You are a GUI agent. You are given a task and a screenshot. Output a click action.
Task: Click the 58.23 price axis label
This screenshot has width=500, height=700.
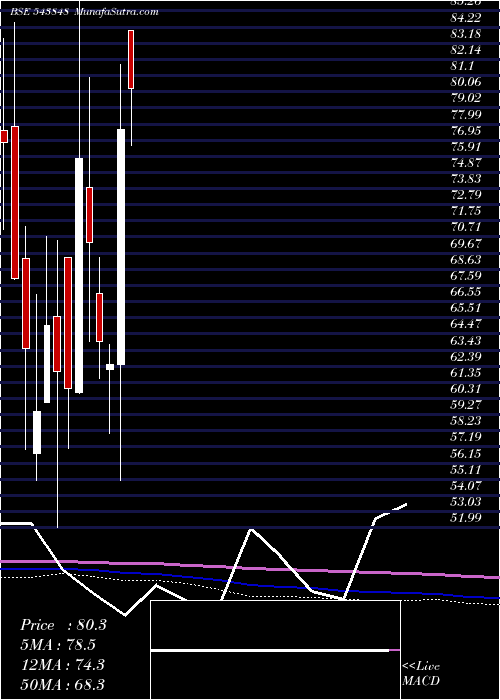coord(467,421)
